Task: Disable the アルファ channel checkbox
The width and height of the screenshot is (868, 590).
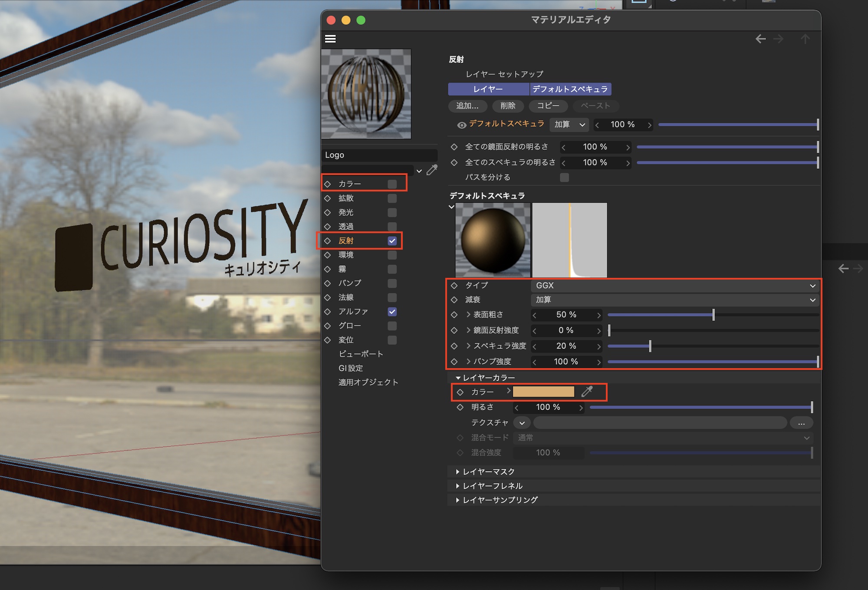Action: (392, 312)
